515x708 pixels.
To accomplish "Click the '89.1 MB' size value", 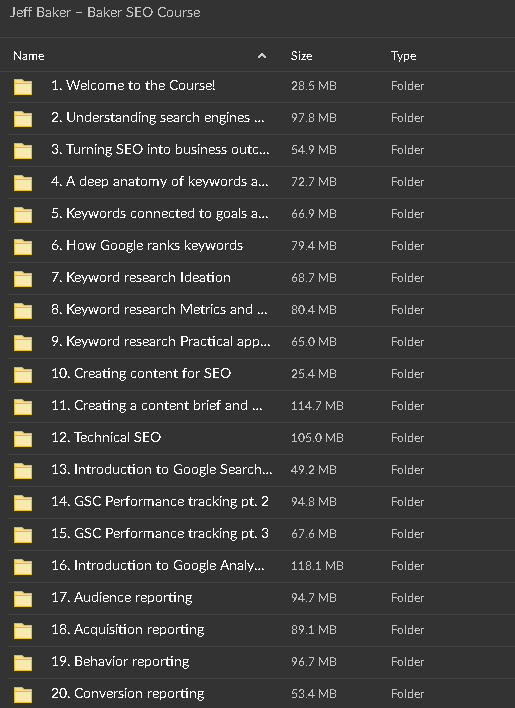I will click(314, 630).
